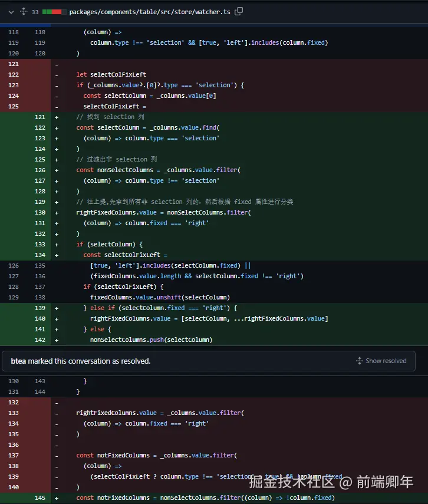Open the packages/components/table/src/store/watcher.ts file link
This screenshot has height=504, width=428.
pyautogui.click(x=150, y=12)
